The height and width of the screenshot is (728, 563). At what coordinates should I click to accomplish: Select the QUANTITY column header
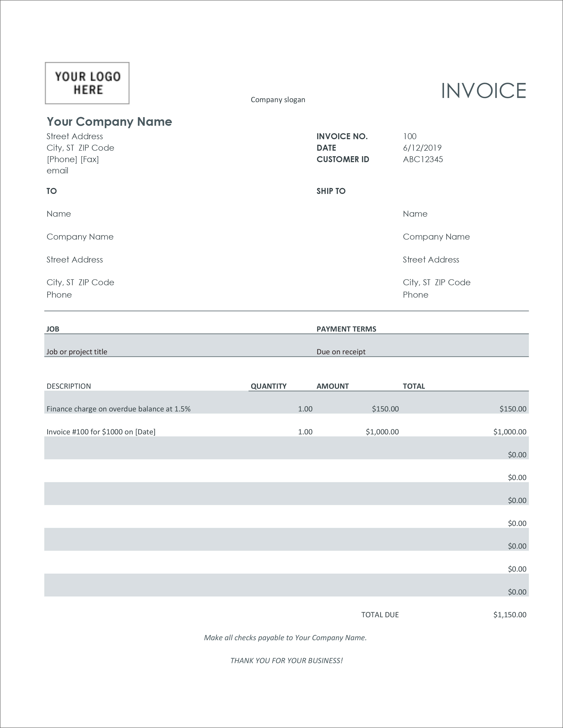click(268, 386)
